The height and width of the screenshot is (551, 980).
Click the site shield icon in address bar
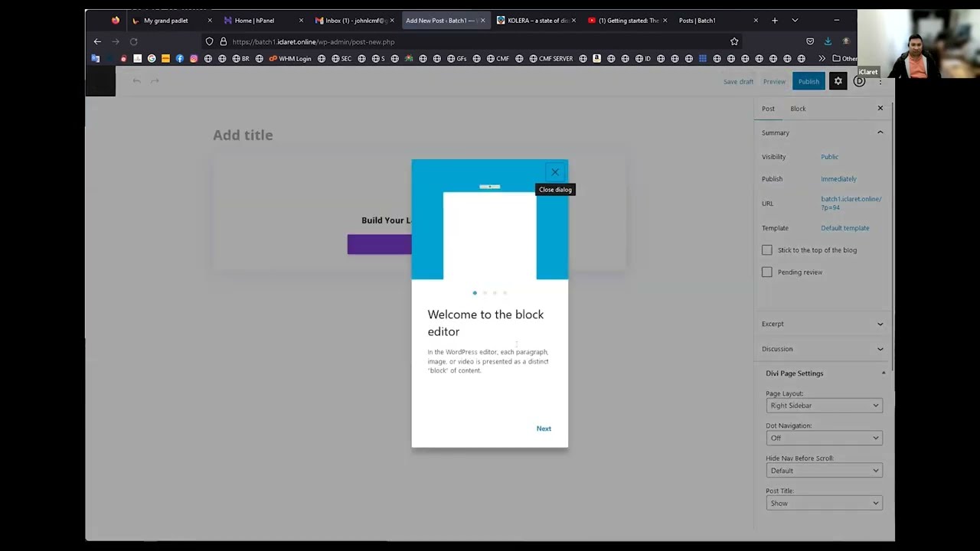(209, 41)
